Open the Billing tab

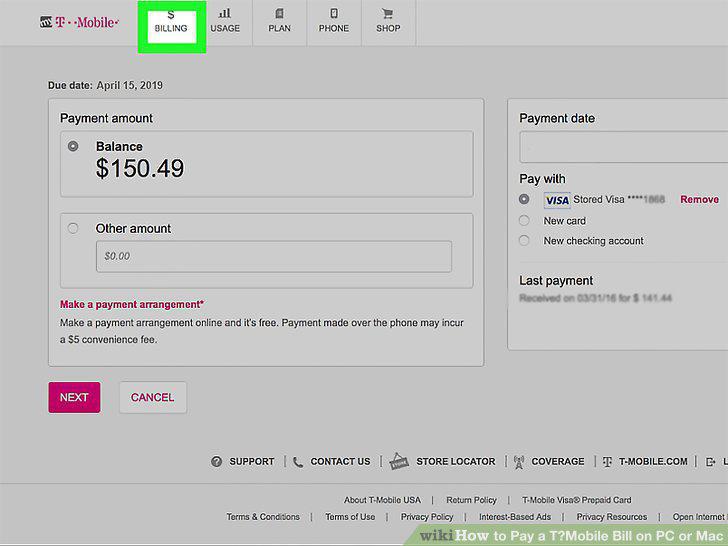coord(171,23)
